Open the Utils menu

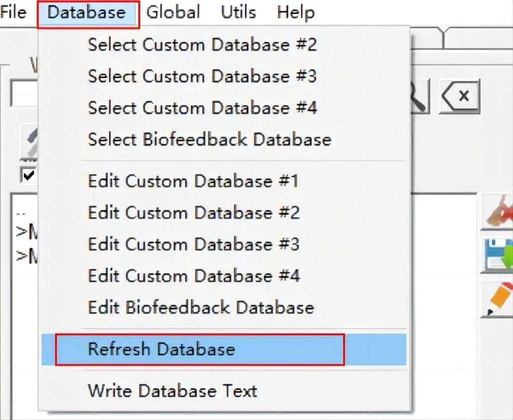point(238,12)
